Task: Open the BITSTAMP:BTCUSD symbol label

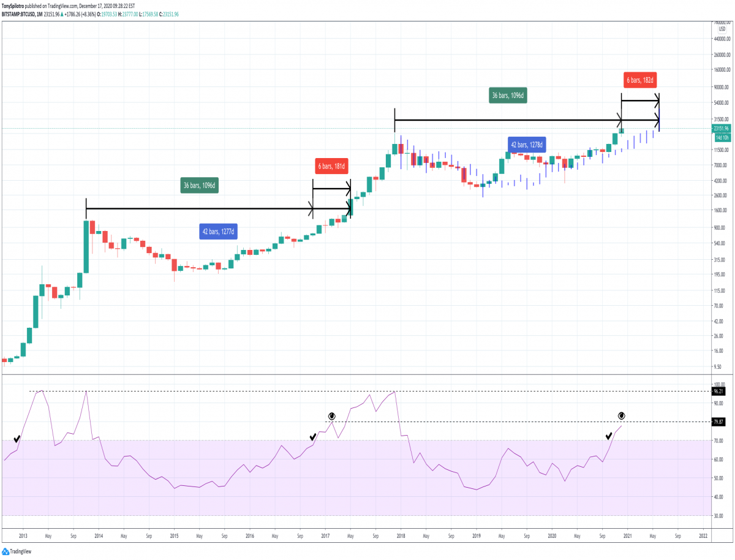Action: [x=20, y=14]
